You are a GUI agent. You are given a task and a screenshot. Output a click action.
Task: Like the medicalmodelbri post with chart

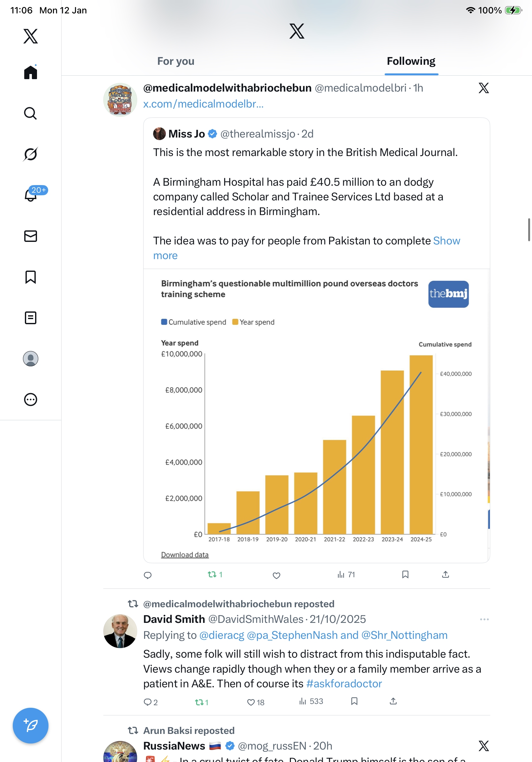point(276,575)
